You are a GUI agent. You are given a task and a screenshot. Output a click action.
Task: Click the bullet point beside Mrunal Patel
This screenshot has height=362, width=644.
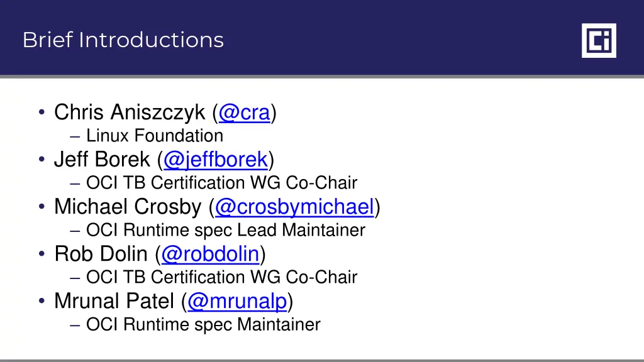click(42, 301)
